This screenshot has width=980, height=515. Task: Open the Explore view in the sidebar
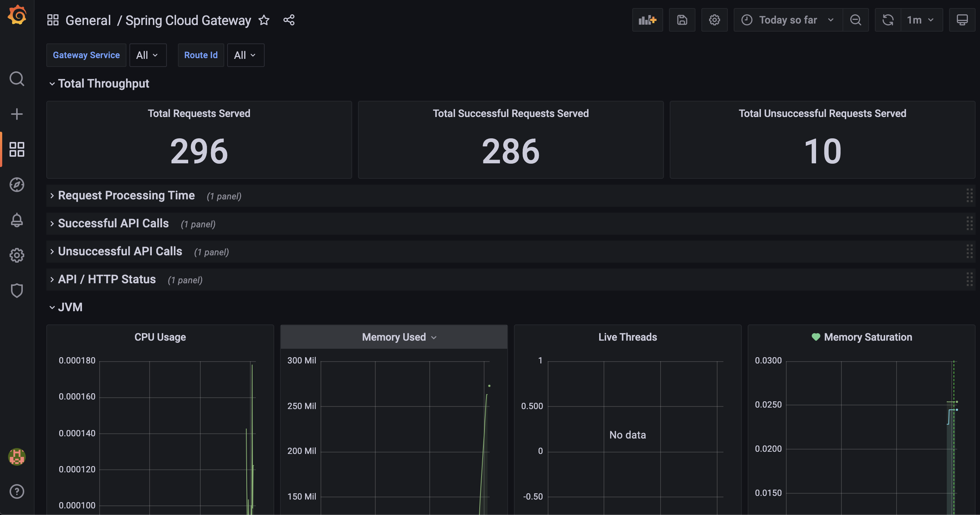pyautogui.click(x=17, y=185)
